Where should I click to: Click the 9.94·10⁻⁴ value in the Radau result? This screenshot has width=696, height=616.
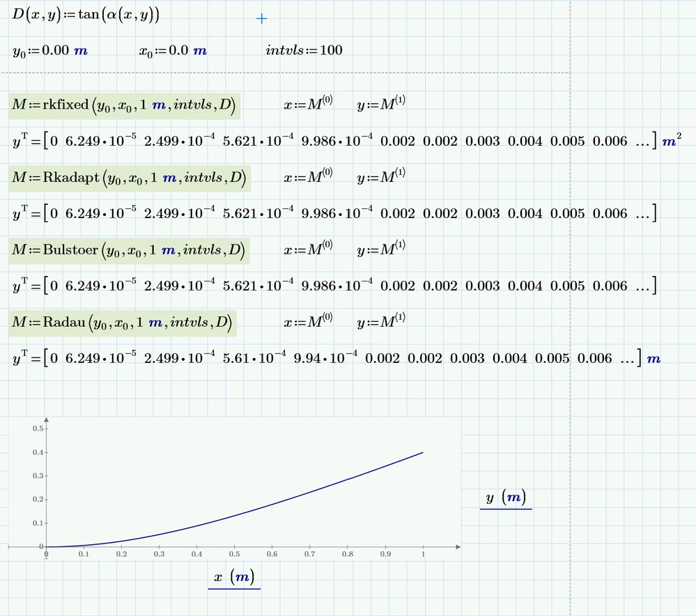coord(325,357)
